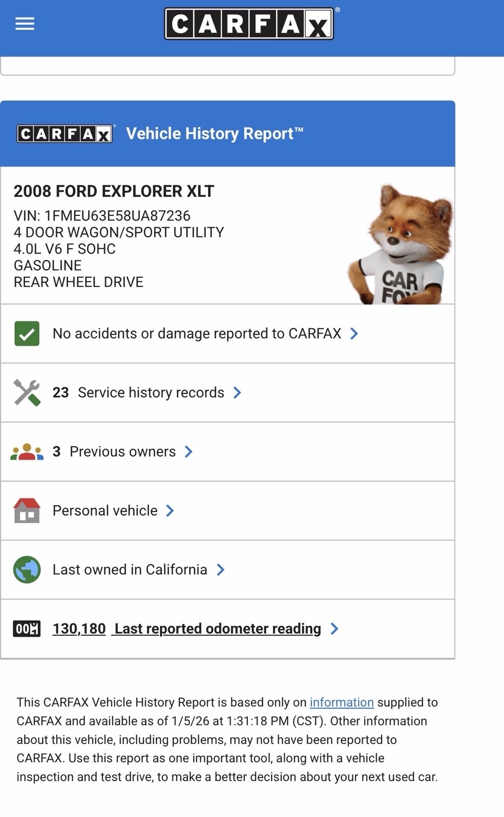Open 3 Previous owners row
The height and width of the screenshot is (817, 504).
(122, 452)
